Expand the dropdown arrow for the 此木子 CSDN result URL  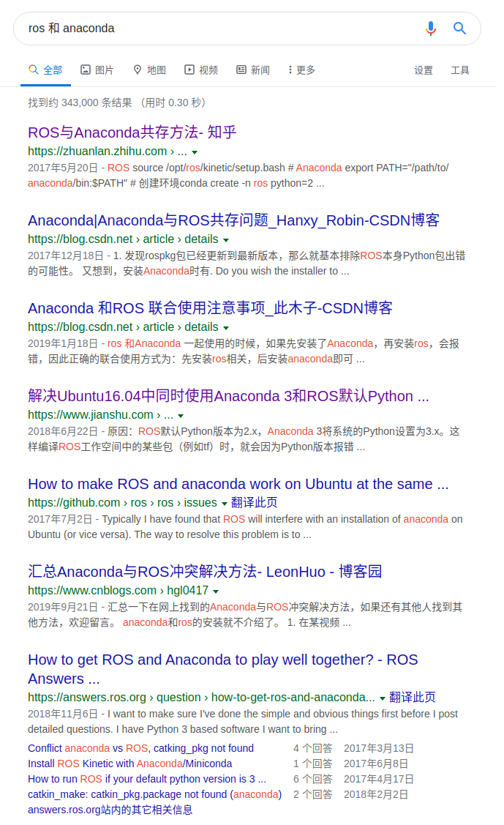[x=226, y=328]
